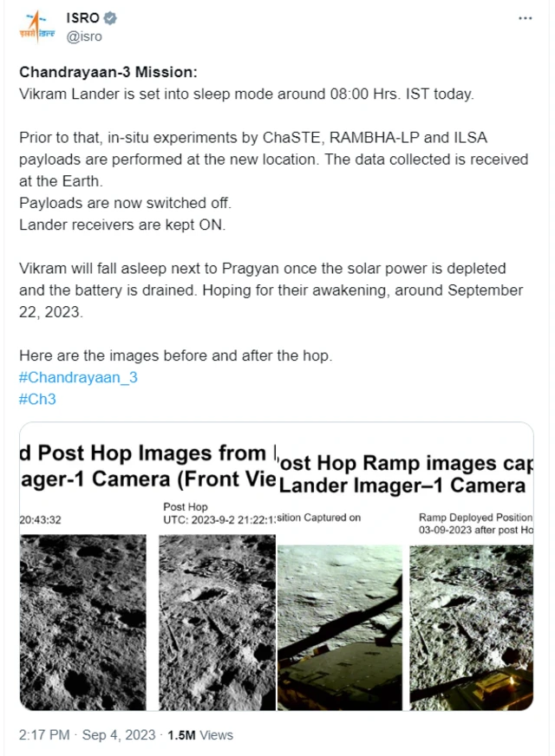Open the Post Hop front view image
555x756 pixels.
point(217,622)
